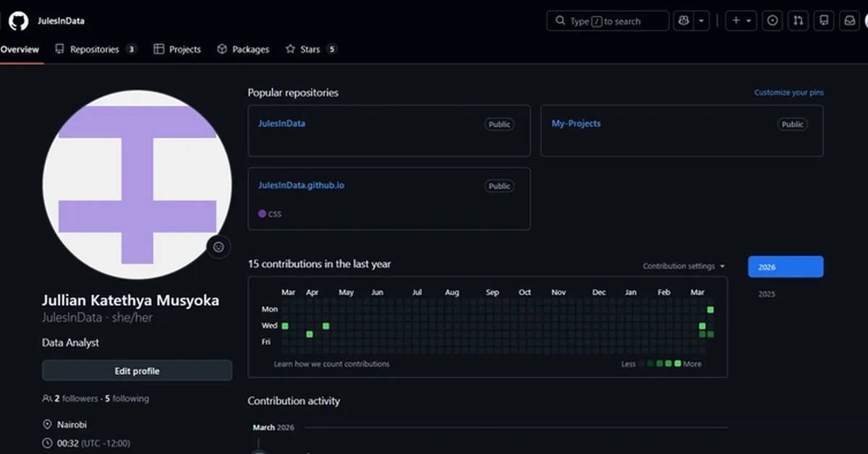868x454 pixels.
Task: Open the JulesInData.github.io repository link
Action: (301, 186)
